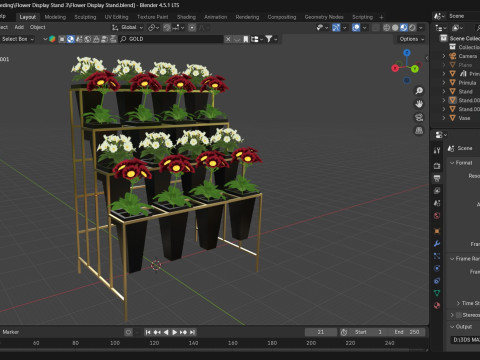Open the Select Box tool dropdown
The height and width of the screenshot is (360, 480).
(x=17, y=39)
